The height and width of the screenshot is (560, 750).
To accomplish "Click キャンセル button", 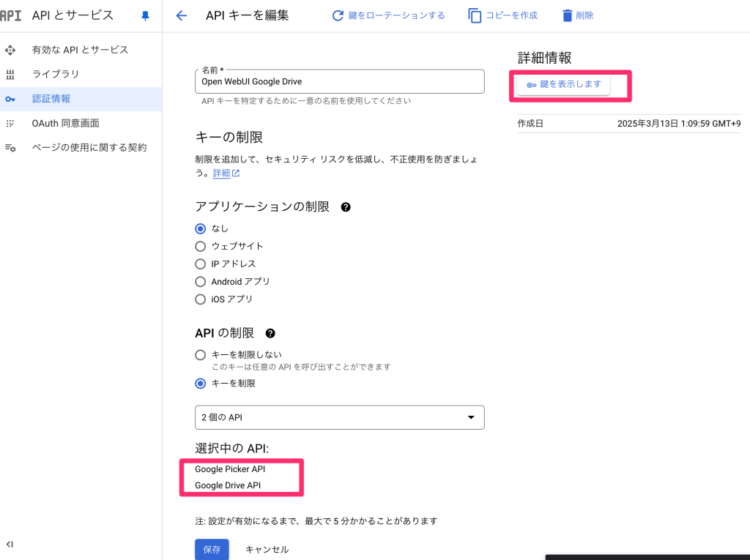I will coord(267,550).
